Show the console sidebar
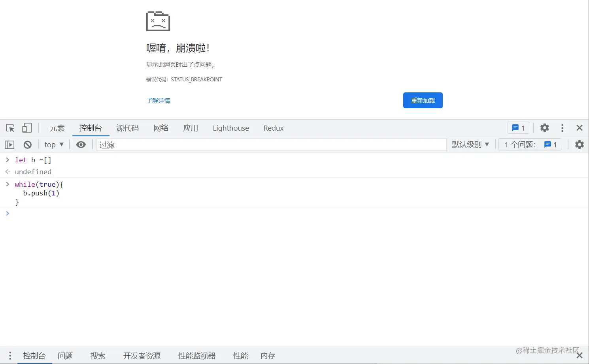Screen dimensions: 589x364 (x=9, y=145)
